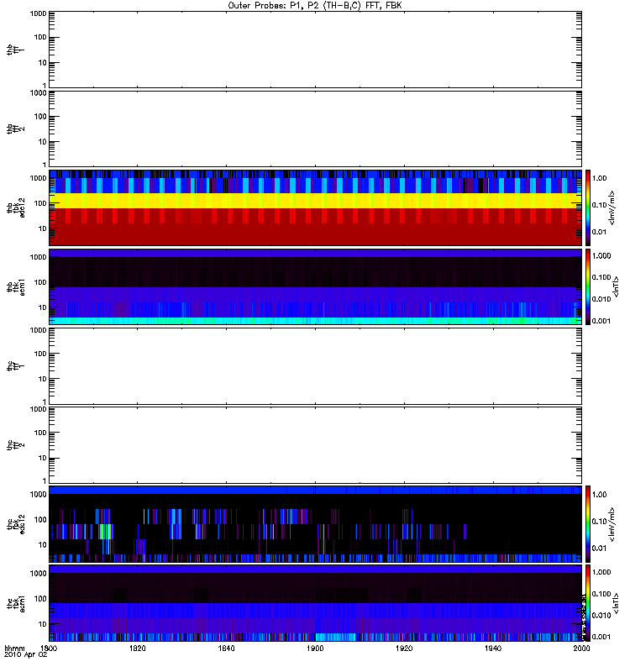Click the thc fbk edc12 y-axis title
Viewport: 630px width, 672px height.
pyautogui.click(x=16, y=524)
